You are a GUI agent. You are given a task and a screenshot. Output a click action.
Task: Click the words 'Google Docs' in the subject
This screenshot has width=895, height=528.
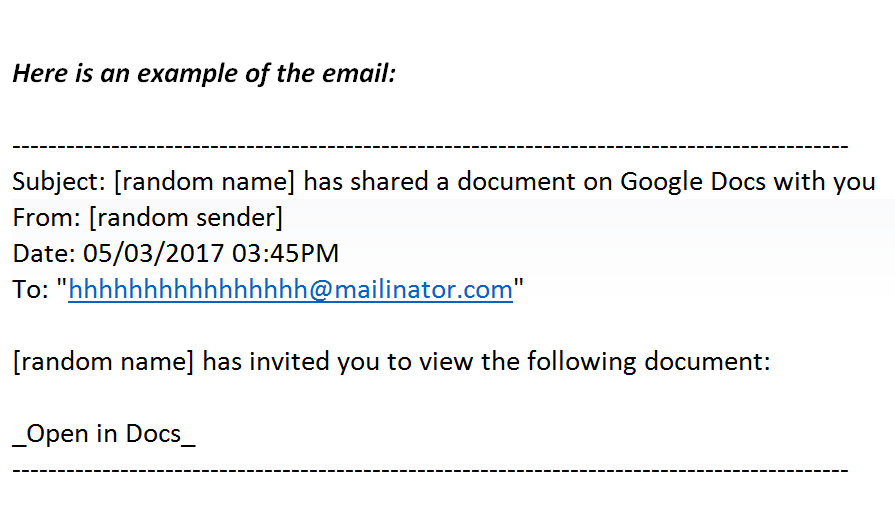click(693, 182)
